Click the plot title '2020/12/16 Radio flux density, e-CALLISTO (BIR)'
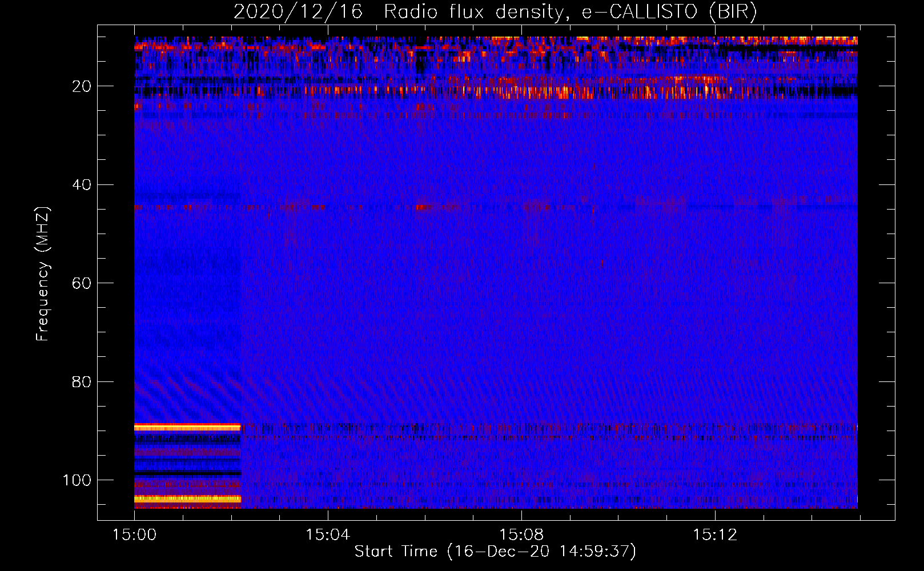 (495, 12)
